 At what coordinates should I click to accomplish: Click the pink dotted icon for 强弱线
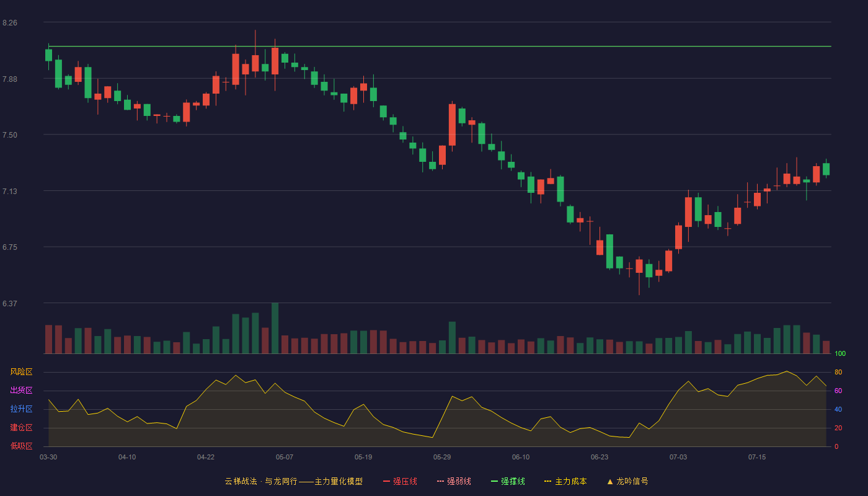point(440,481)
